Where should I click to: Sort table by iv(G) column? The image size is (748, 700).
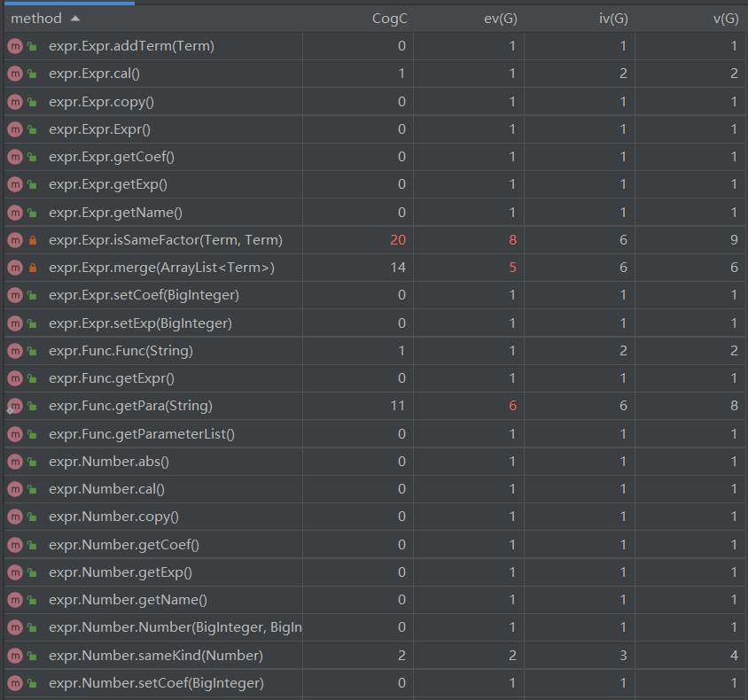point(613,19)
